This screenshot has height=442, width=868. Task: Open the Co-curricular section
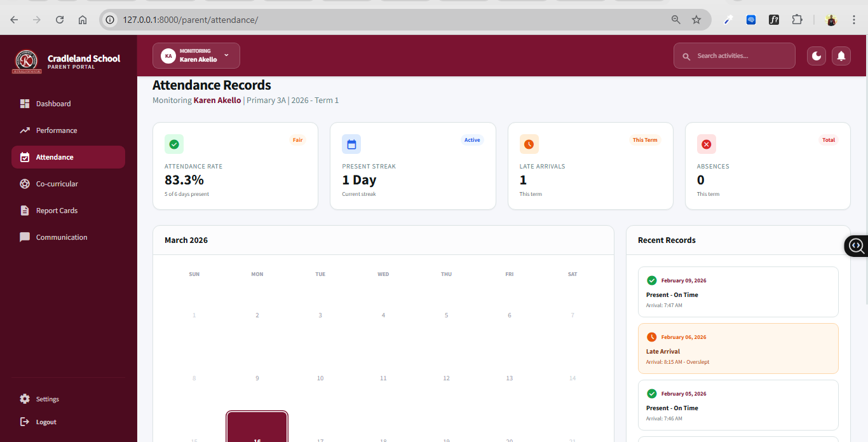[x=57, y=184]
